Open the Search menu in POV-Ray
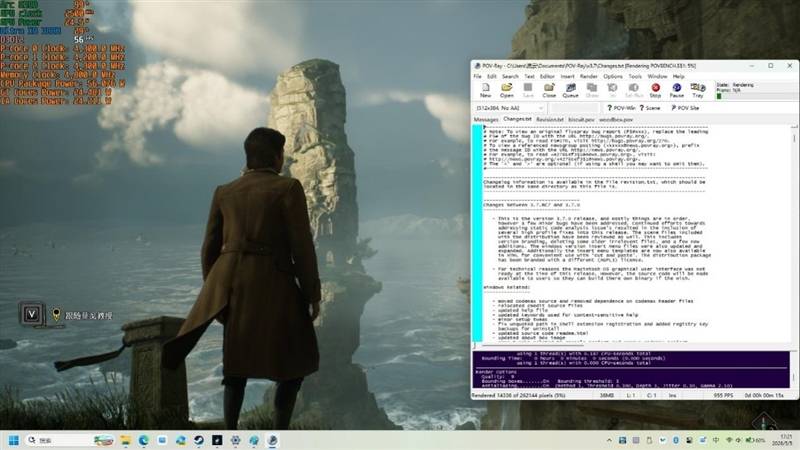Viewport: 800px width, 450px height. [x=510, y=77]
